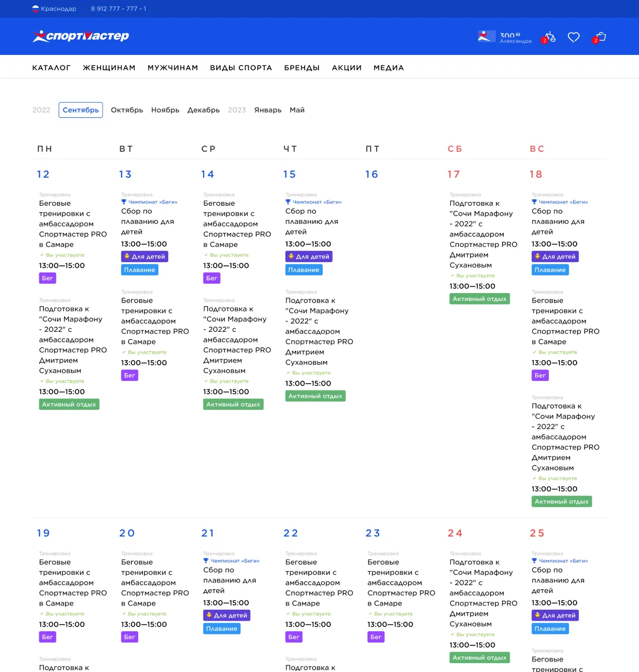Click the kid icon in Для детей tag, day 18
The width and height of the screenshot is (639, 672).
(x=538, y=256)
